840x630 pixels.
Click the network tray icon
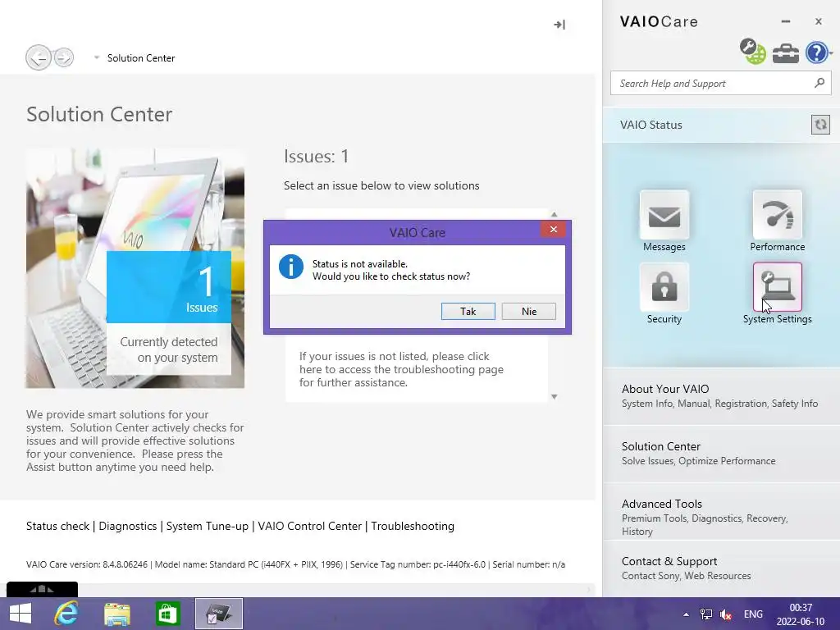(x=706, y=614)
